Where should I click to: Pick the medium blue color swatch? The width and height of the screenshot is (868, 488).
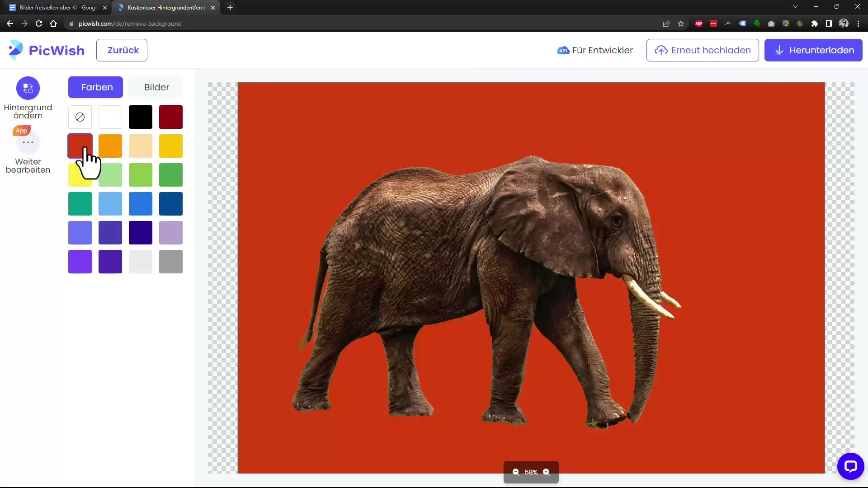point(141,204)
